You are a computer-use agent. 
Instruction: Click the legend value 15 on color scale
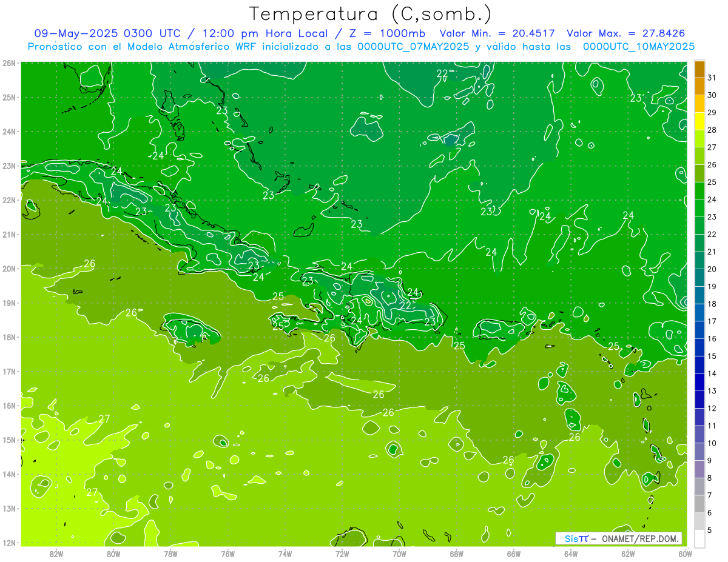712,356
